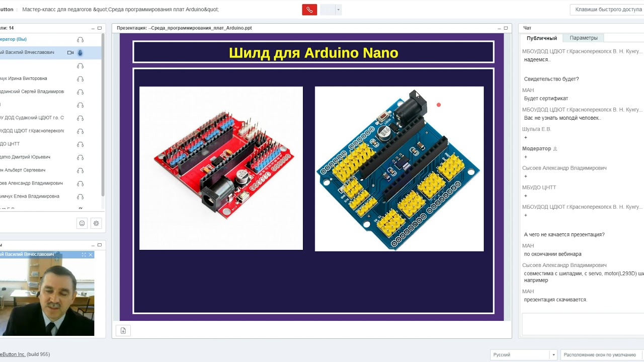Image resolution: width=644 pixels, height=362 pixels.
Task: Click the slide title Шилд для Arduino Nano
Action: [313, 53]
